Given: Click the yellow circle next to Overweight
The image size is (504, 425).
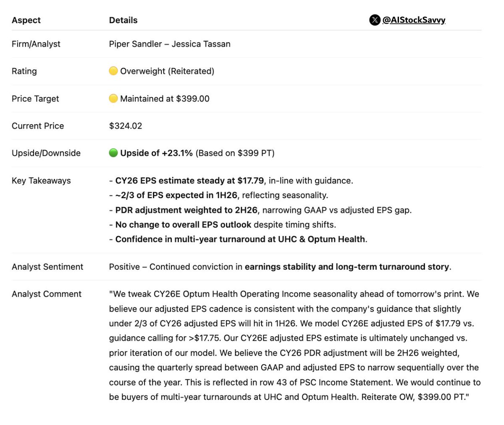Looking at the screenshot, I should pos(113,71).
